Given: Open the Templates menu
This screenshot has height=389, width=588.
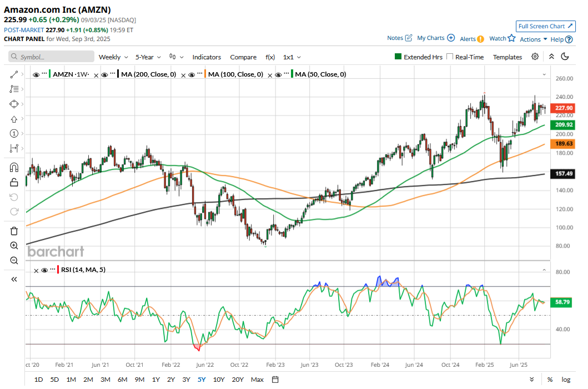Looking at the screenshot, I should click(507, 57).
